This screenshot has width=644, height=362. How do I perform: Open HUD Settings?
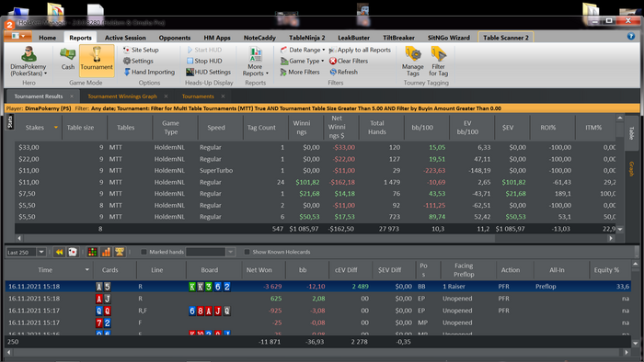(x=209, y=72)
